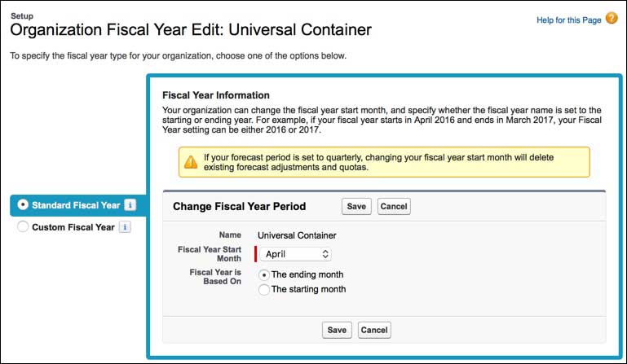The image size is (627, 364).
Task: Open info icon beside Custom Fiscal Year
Action: pos(125,227)
